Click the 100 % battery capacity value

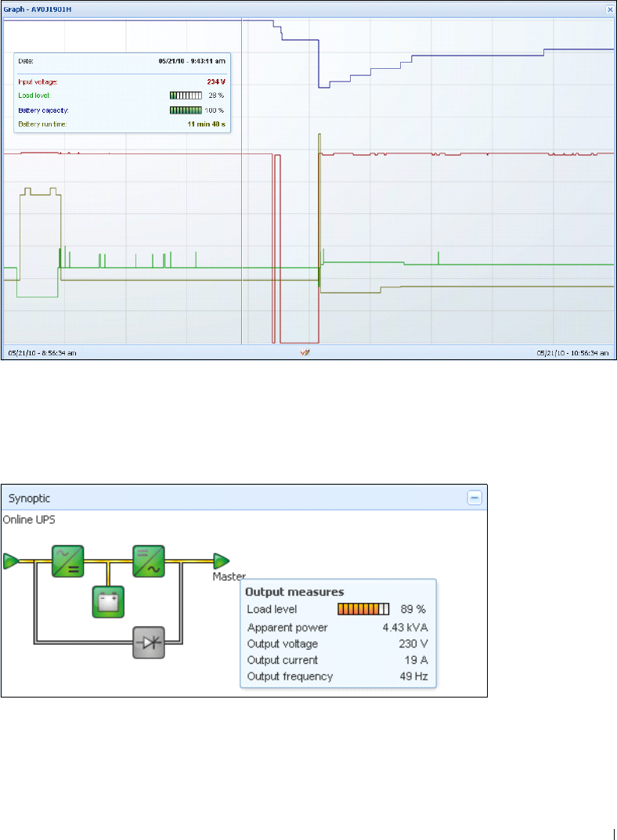[215, 110]
